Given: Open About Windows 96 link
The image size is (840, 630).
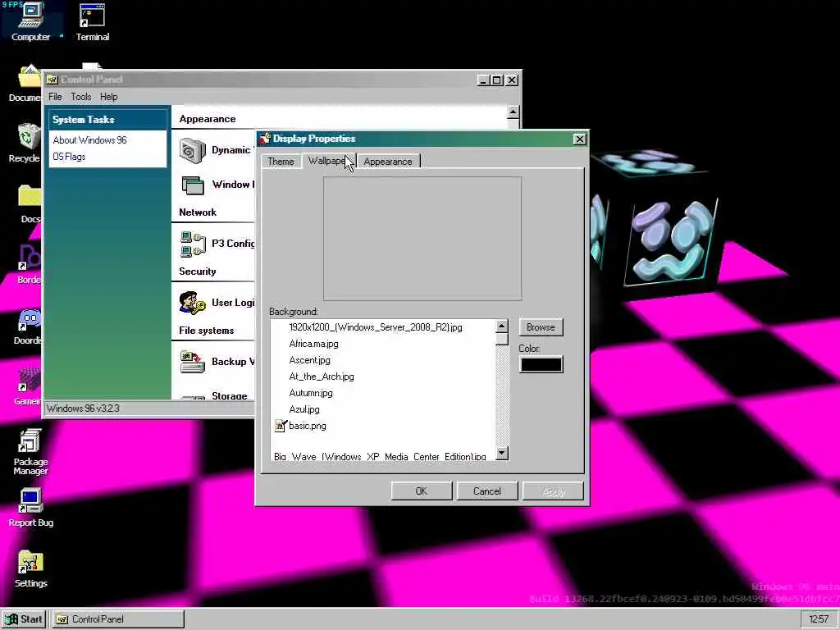Looking at the screenshot, I should [89, 140].
